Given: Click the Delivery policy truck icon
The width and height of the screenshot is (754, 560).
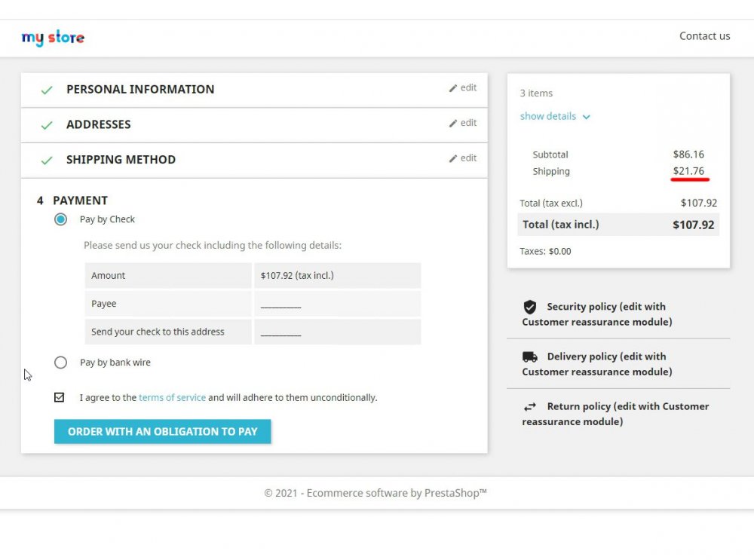Looking at the screenshot, I should (x=530, y=357).
